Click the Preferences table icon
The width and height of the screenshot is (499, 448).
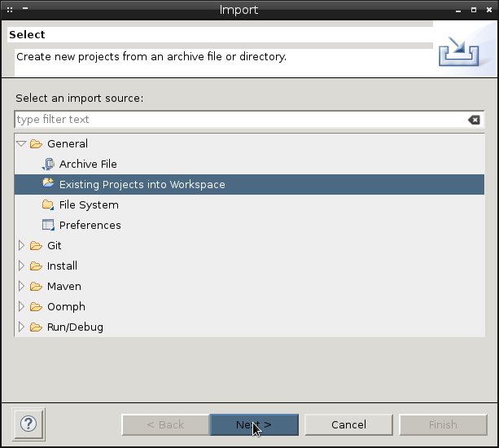[x=48, y=225]
